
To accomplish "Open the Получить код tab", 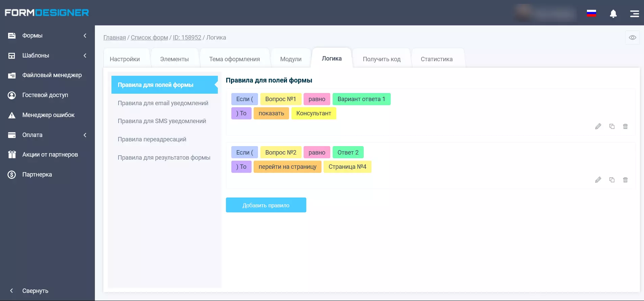I will coord(382,59).
